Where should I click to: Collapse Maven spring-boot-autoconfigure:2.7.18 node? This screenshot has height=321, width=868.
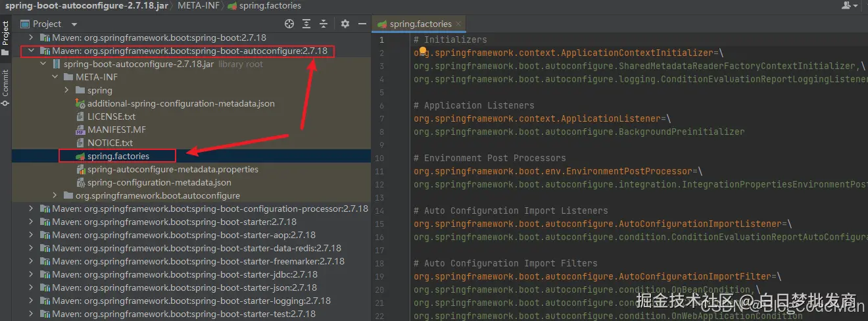coord(31,51)
